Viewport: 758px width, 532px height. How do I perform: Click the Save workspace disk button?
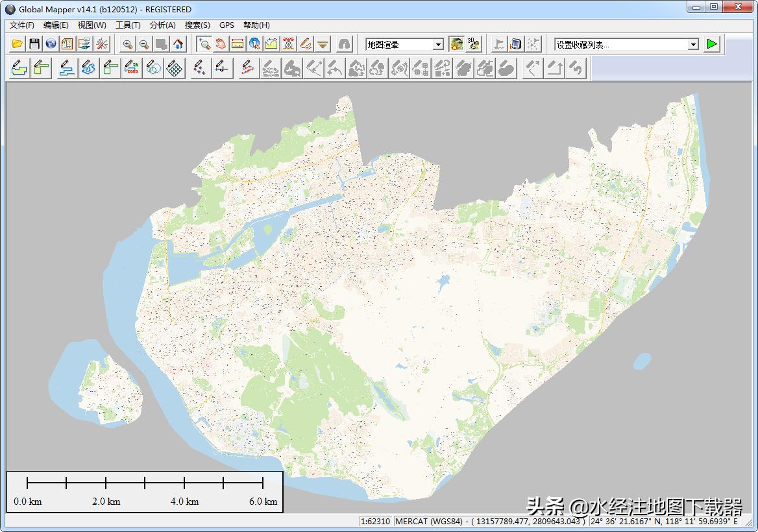pos(34,44)
